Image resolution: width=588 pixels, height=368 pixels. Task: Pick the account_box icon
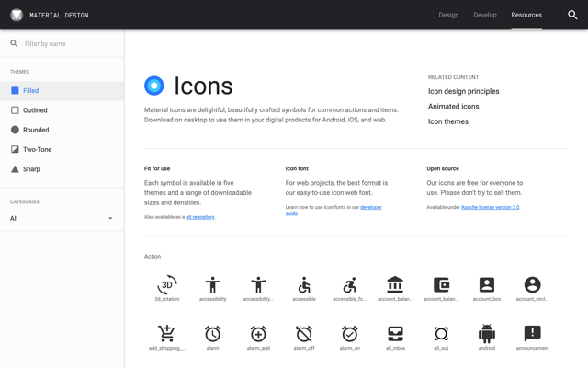coord(487,285)
